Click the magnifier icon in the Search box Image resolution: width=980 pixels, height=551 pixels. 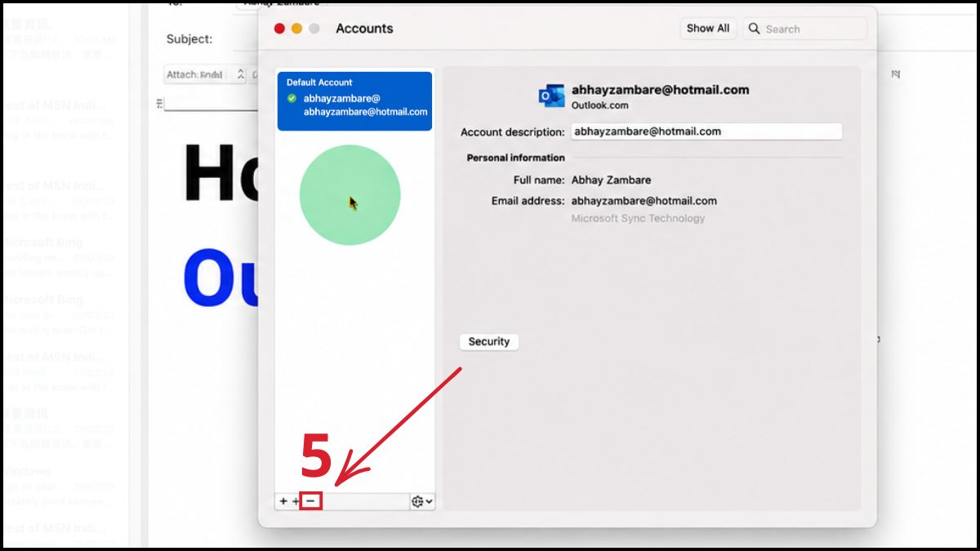[755, 29]
